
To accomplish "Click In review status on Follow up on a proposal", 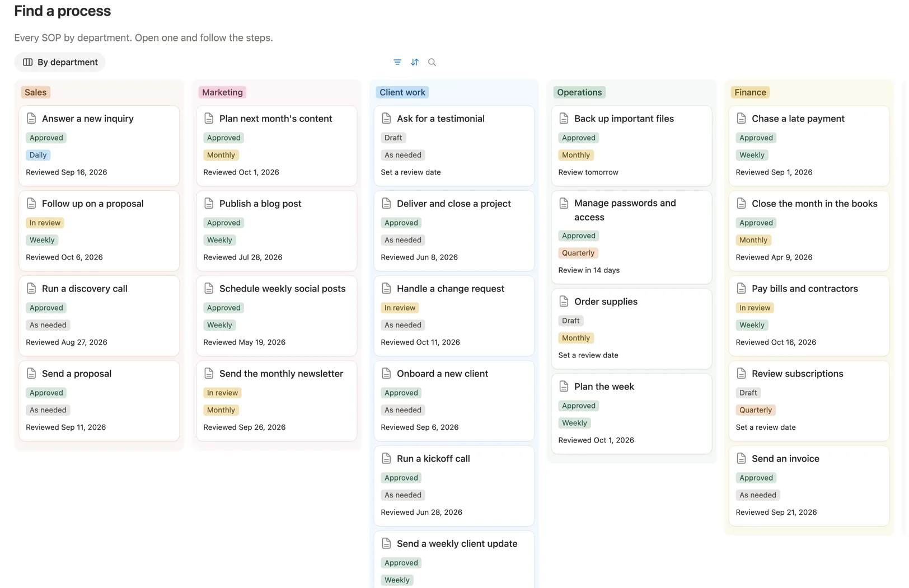I will click(45, 223).
